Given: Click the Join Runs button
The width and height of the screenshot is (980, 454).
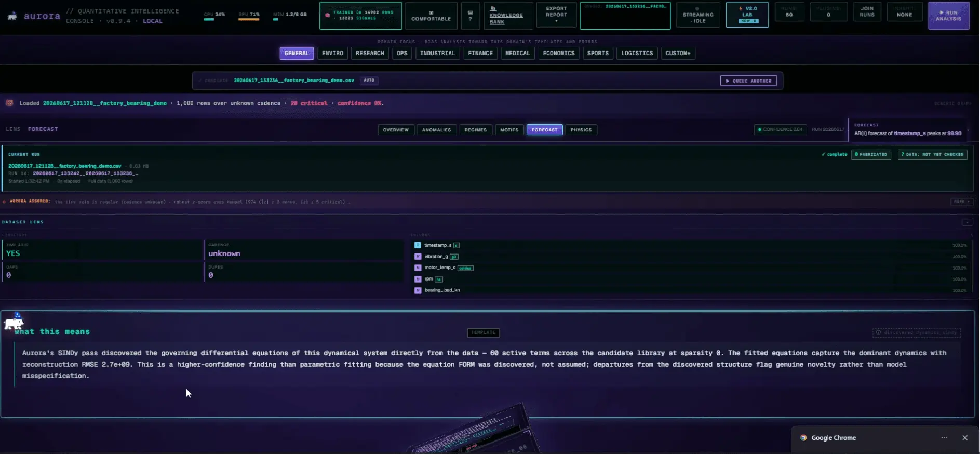Looking at the screenshot, I should [x=867, y=11].
